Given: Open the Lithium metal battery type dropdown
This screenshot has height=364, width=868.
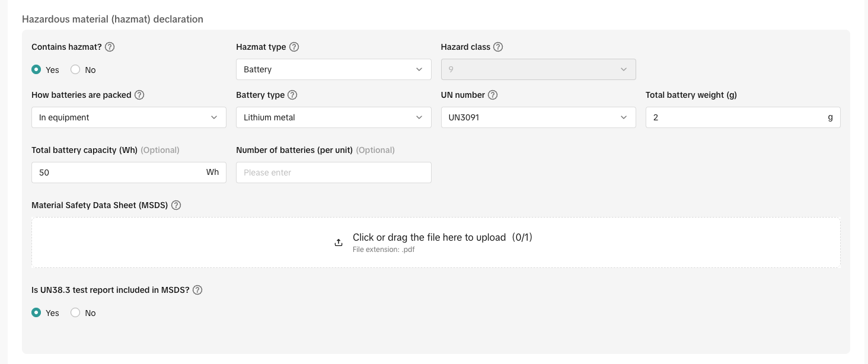Looking at the screenshot, I should pyautogui.click(x=333, y=117).
